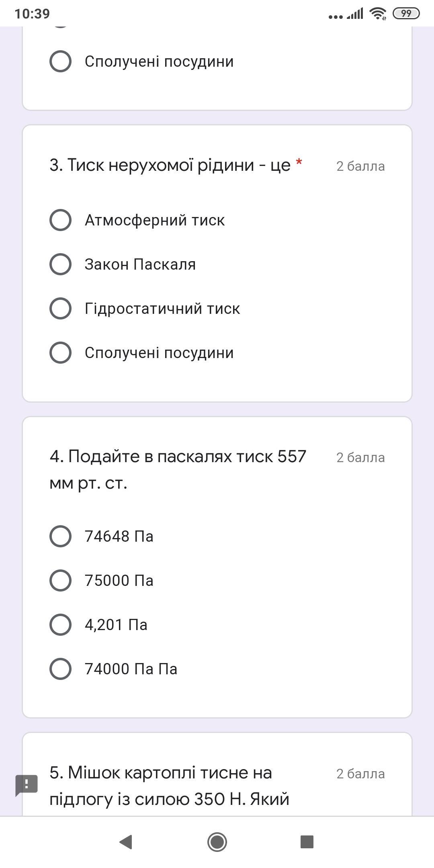Tap the battery level indicator
Screen dimensions: 434x868
pyautogui.click(x=406, y=14)
